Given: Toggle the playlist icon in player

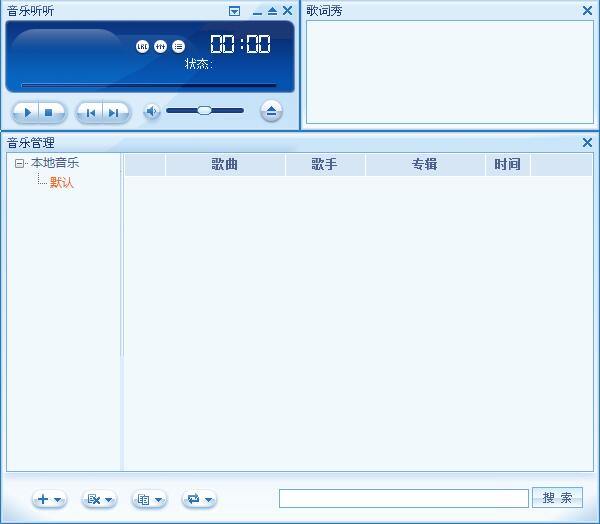Looking at the screenshot, I should [x=178, y=47].
